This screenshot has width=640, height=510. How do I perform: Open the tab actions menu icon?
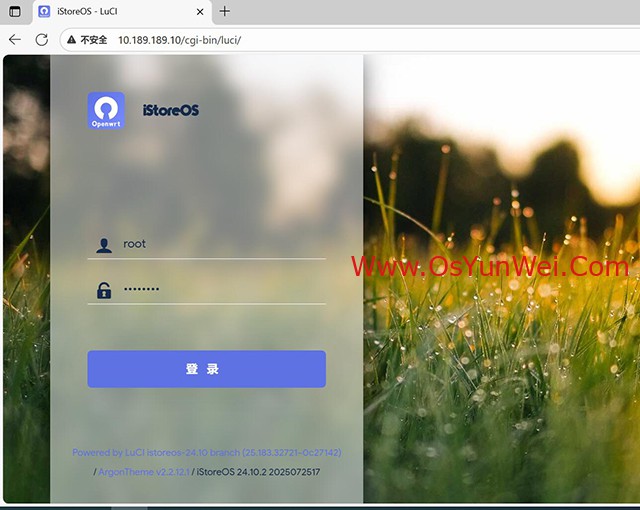[x=15, y=11]
